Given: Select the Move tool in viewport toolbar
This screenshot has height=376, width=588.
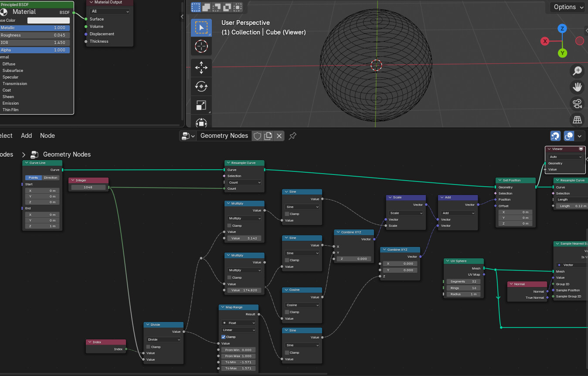Looking at the screenshot, I should pyautogui.click(x=201, y=68).
